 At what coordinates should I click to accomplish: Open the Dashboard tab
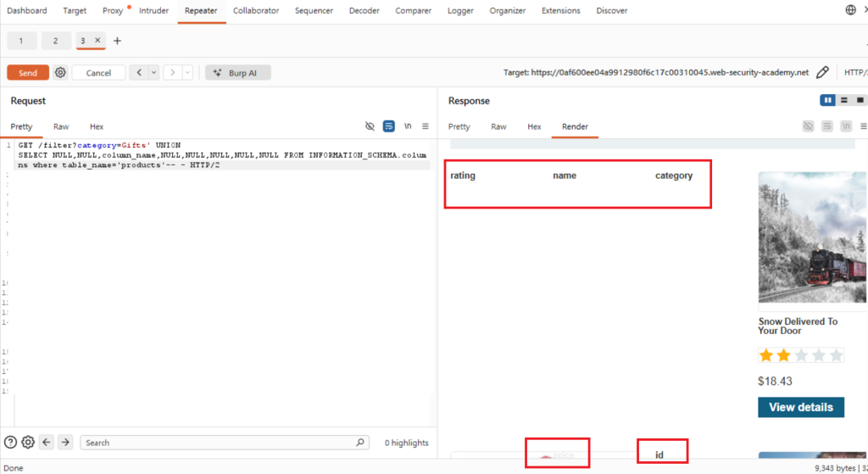[26, 10]
